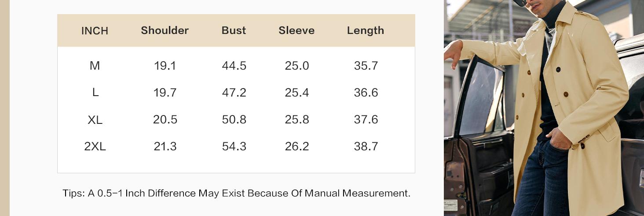Click the INCH column header
Viewport: 644px width, 216px height.
95,31
